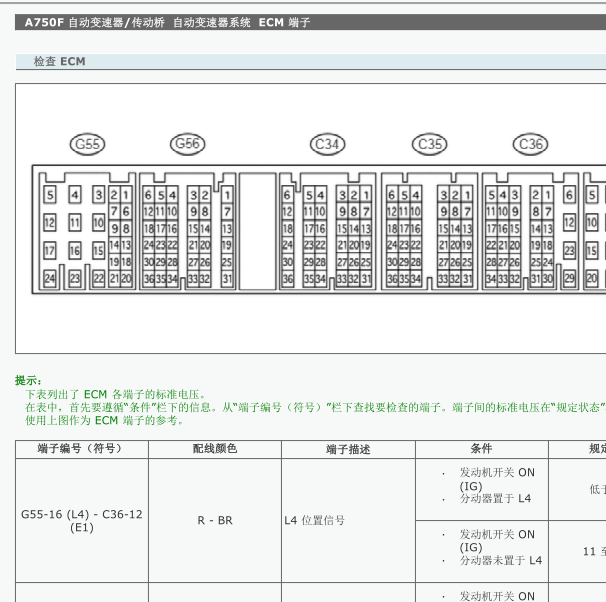
Task: Click the 端子描述 column header
Action: click(x=348, y=449)
